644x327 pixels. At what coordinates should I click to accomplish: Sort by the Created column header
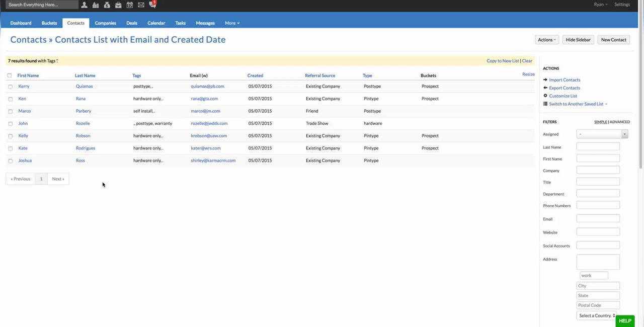pos(255,75)
